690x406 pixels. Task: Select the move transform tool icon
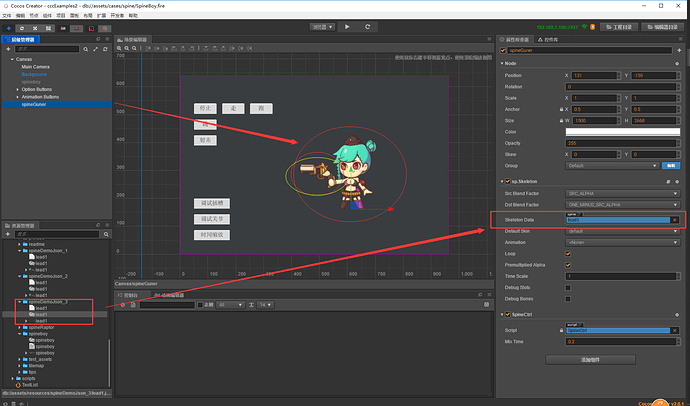[x=8, y=28]
